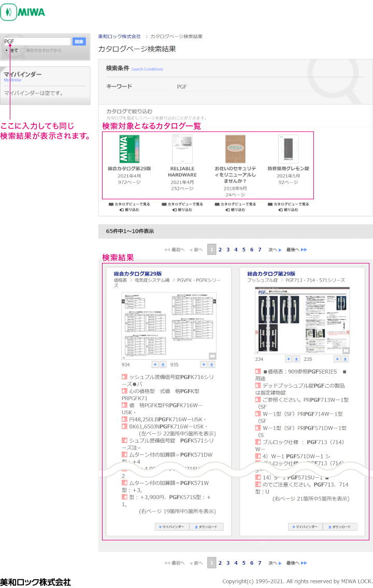Click 'マイバインダーは空です。' text
The image size is (373, 588).
coord(34,93)
